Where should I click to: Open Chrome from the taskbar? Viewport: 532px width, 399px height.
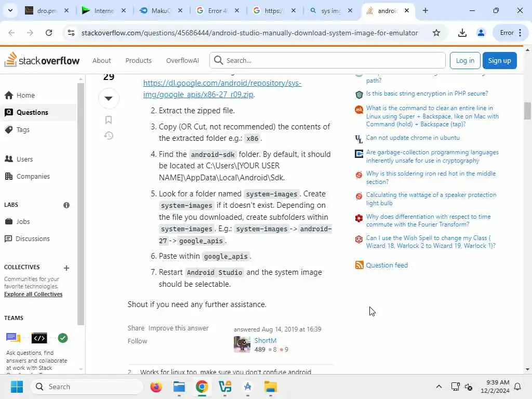tap(202, 387)
